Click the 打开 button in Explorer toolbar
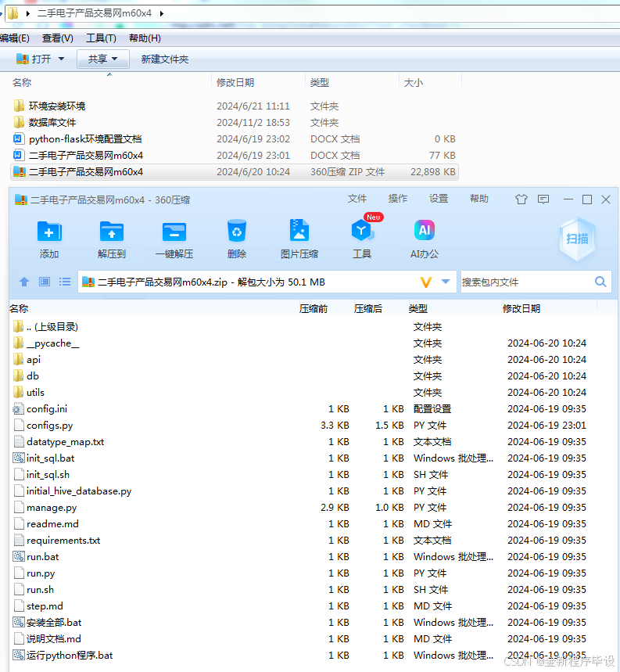 tap(34, 59)
